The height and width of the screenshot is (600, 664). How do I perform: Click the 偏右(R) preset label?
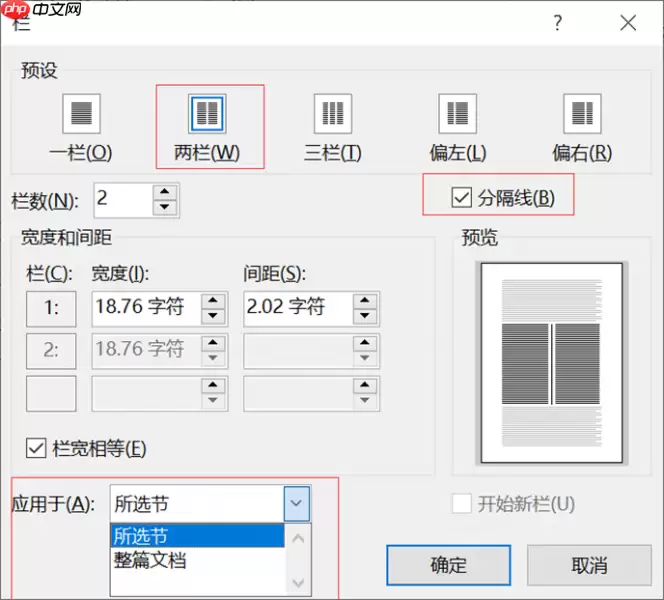click(x=582, y=152)
